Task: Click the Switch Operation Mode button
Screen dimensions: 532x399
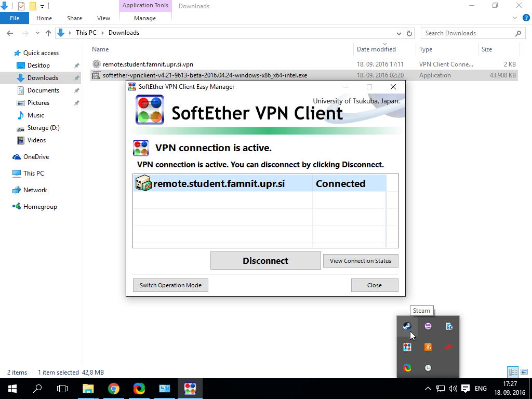Action: click(170, 285)
